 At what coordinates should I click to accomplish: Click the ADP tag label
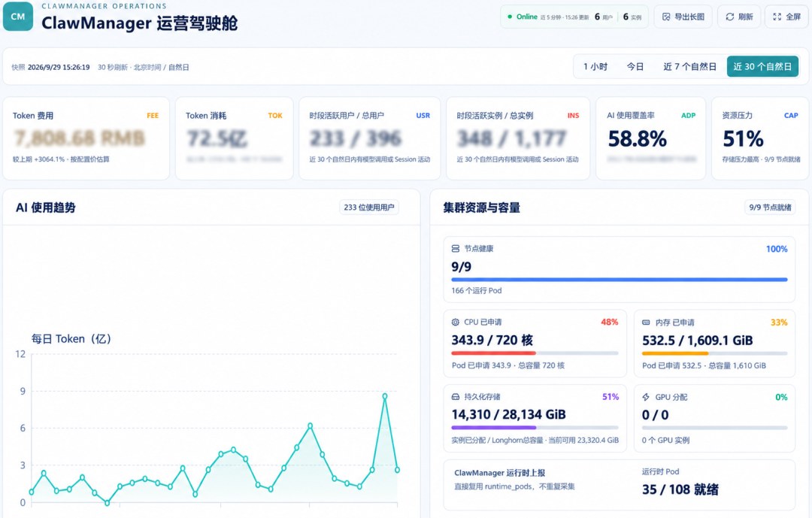(688, 116)
